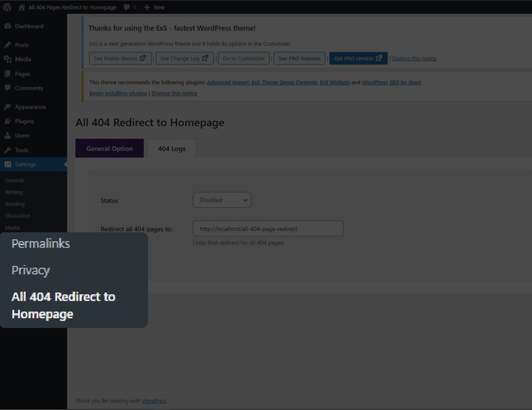Open the Discussion settings submenu item

(18, 215)
